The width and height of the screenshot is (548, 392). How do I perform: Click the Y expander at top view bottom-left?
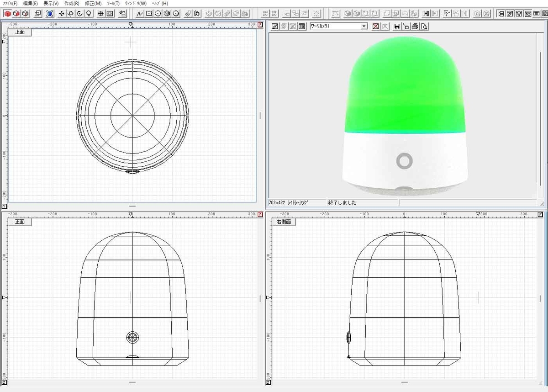[x=4, y=206]
